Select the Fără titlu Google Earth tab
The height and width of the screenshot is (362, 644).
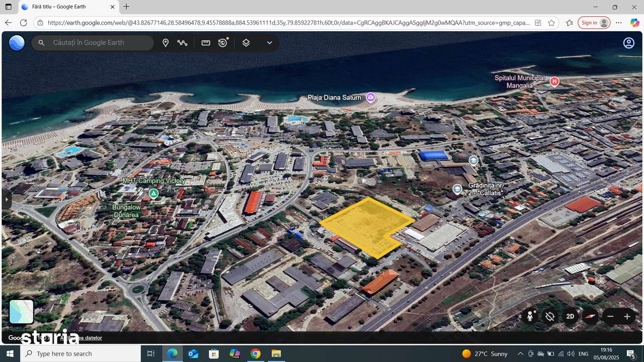click(65, 7)
